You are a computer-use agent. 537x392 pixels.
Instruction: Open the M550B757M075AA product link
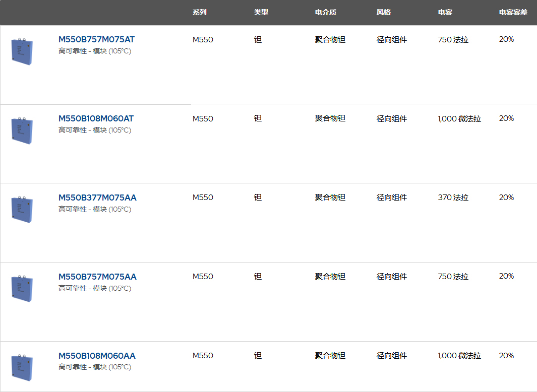point(97,277)
